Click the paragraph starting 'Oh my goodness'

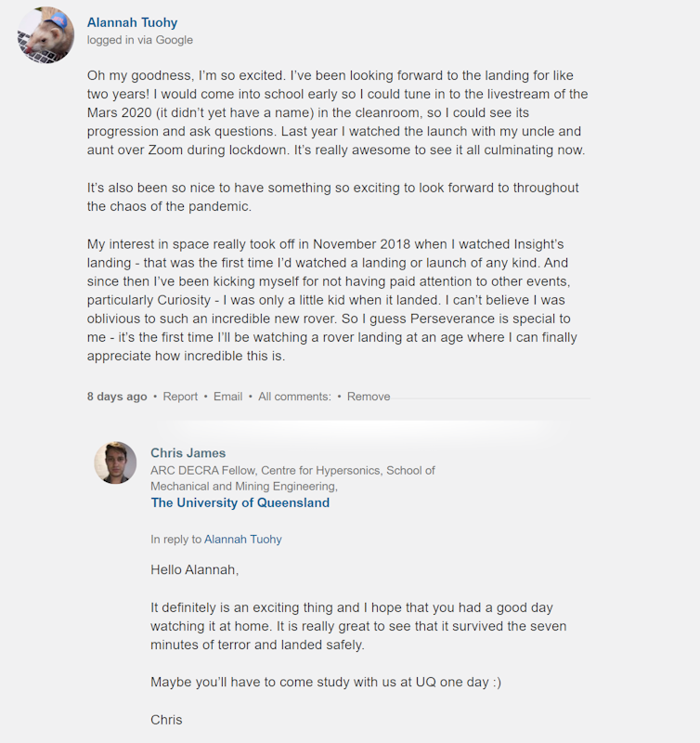pos(337,112)
